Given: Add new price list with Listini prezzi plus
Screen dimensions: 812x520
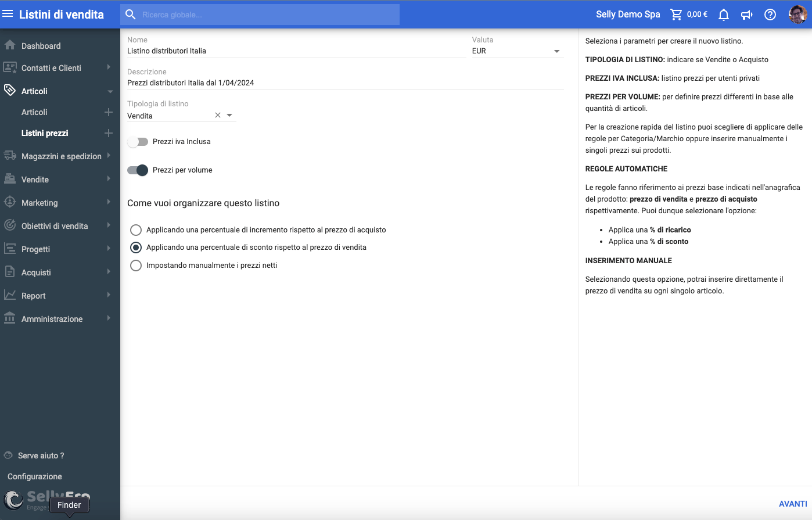Looking at the screenshot, I should pyautogui.click(x=108, y=133).
